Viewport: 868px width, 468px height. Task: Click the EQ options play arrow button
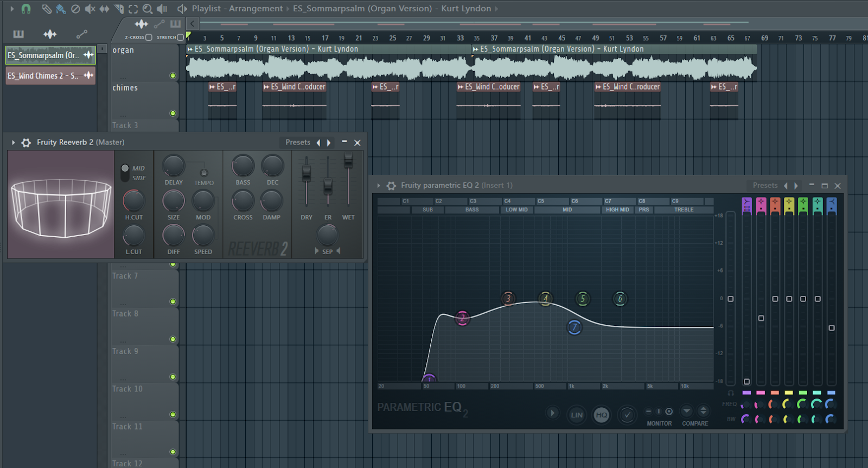point(552,413)
